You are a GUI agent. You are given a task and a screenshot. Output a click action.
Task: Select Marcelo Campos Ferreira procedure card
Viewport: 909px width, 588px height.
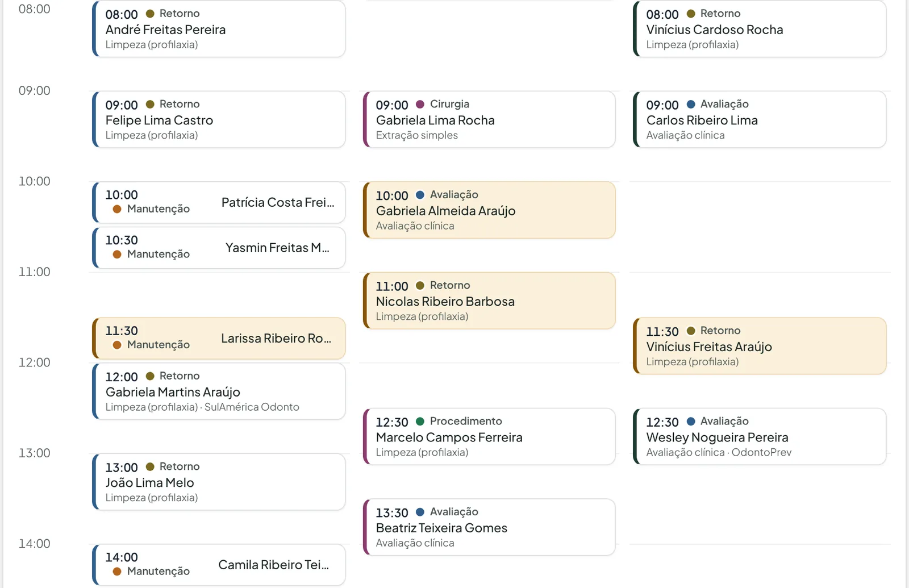coord(489,436)
